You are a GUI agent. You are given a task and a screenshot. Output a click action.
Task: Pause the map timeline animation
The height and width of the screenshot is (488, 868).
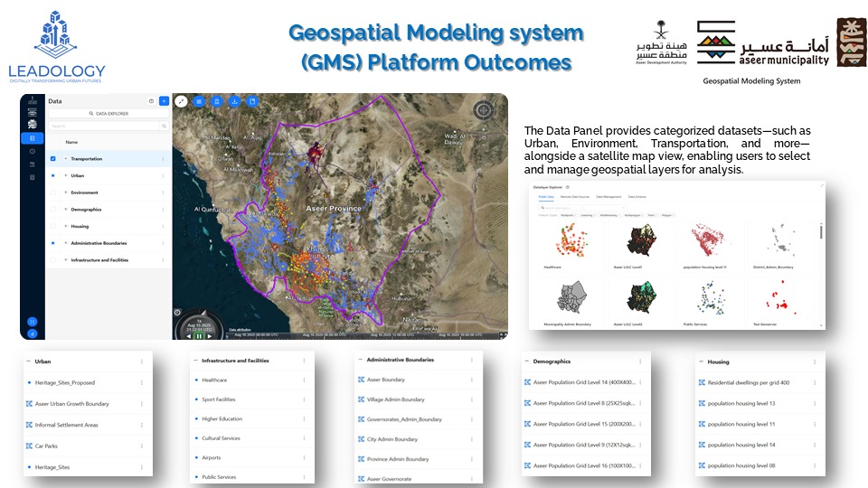pyautogui.click(x=201, y=335)
